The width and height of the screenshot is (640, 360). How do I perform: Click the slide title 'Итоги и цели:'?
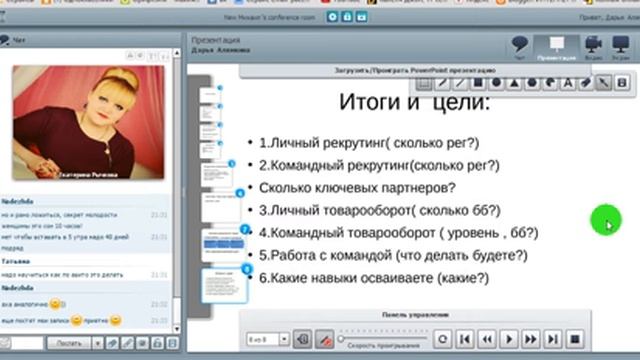414,102
